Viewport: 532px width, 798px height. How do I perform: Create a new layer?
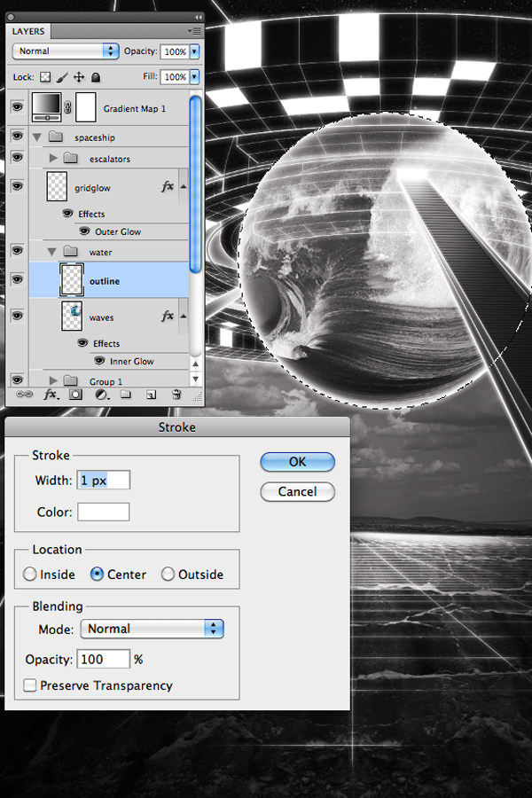(x=152, y=395)
